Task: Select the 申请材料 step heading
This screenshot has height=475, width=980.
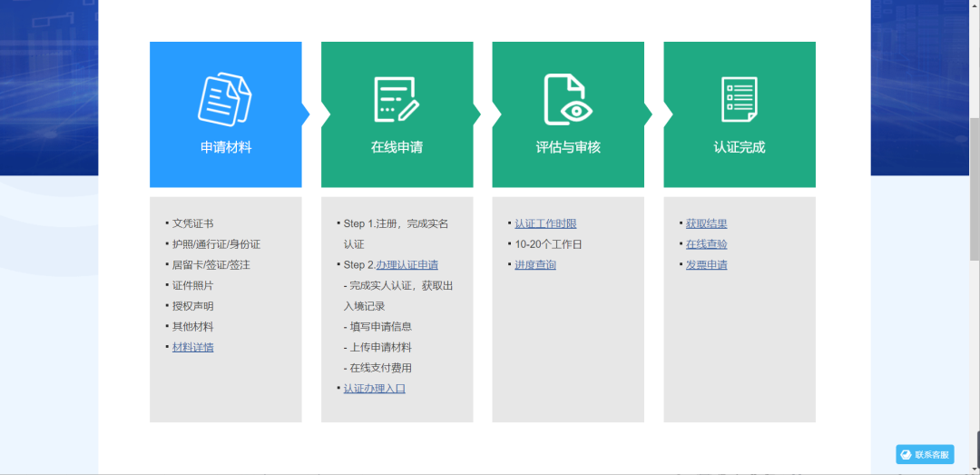Action: click(226, 148)
